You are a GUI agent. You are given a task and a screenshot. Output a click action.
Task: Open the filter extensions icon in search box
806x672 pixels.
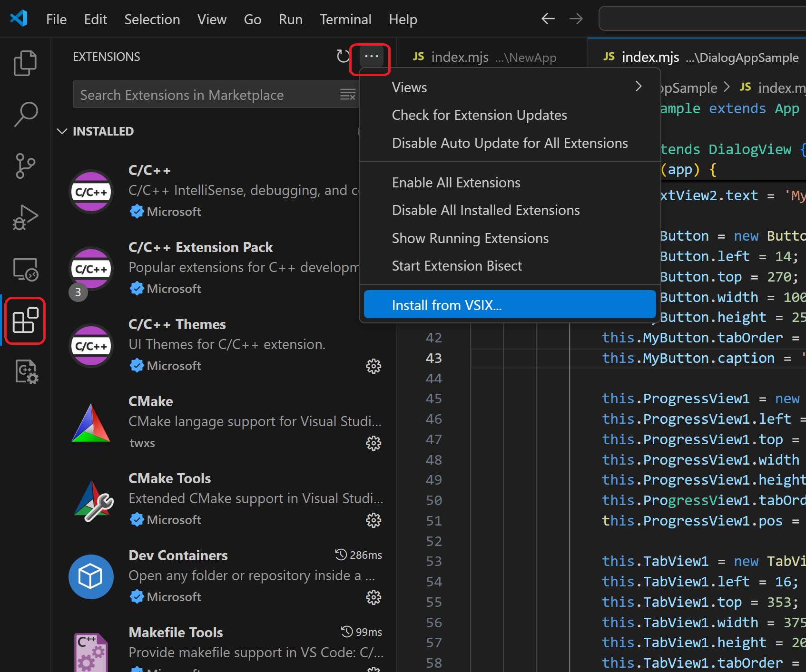pyautogui.click(x=348, y=95)
